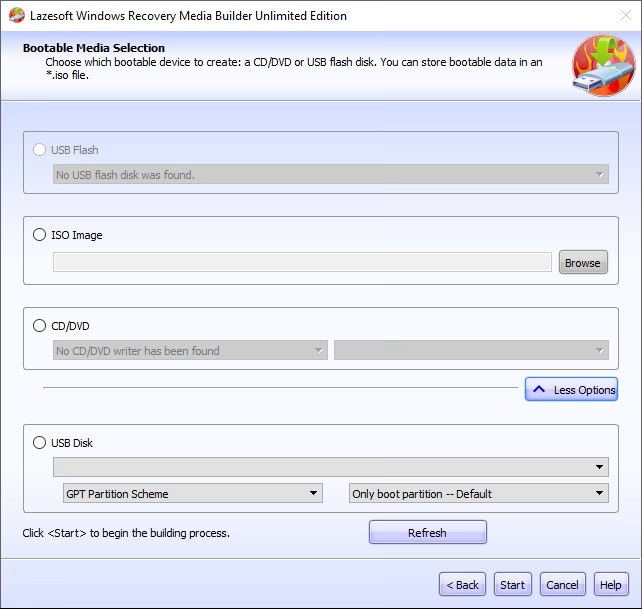Select the CD/DVD radio button
This screenshot has height=609, width=642.
(x=39, y=326)
